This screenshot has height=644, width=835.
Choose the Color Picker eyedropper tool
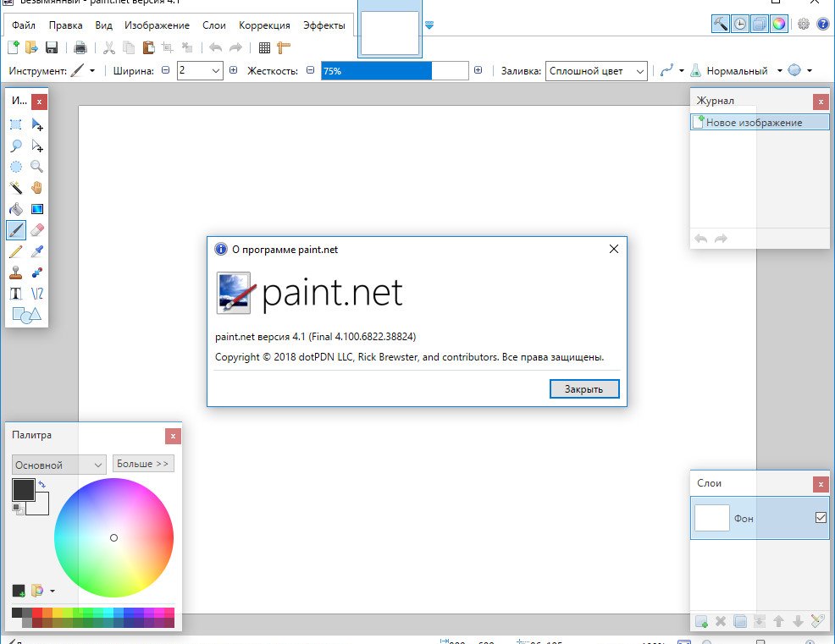click(36, 251)
